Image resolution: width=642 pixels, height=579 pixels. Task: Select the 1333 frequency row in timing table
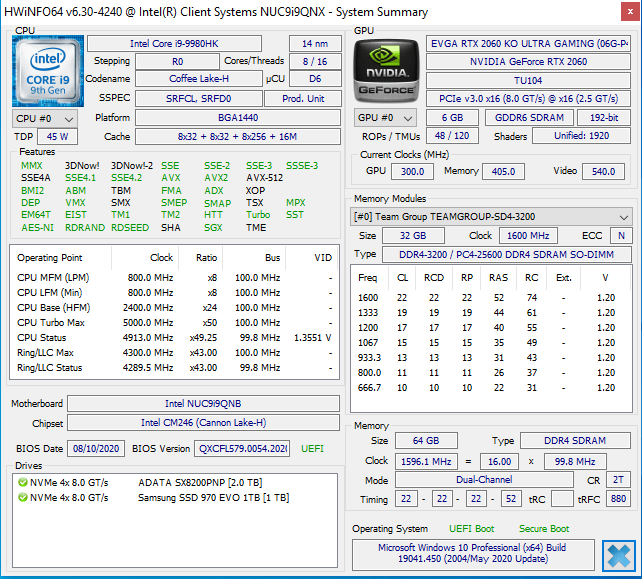point(491,313)
